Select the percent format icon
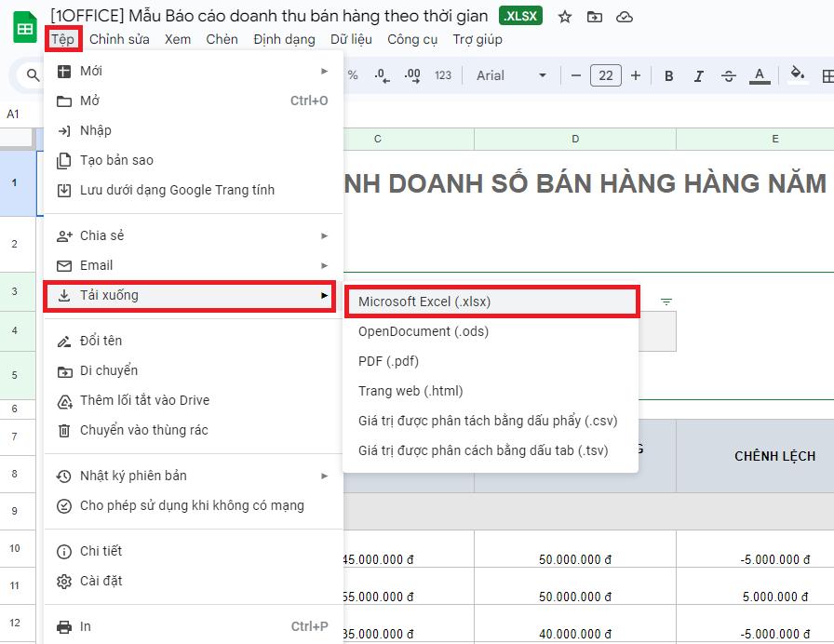The image size is (834, 644). tap(352, 75)
